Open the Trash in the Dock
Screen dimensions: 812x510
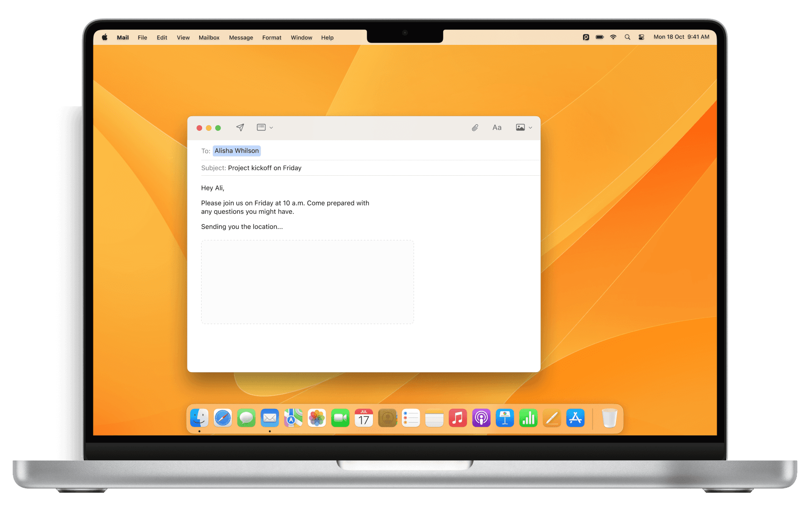point(609,418)
